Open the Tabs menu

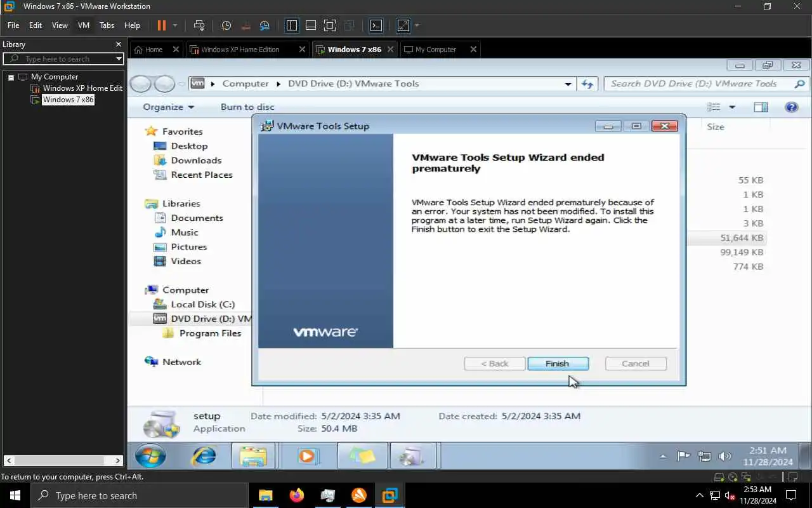coord(107,25)
